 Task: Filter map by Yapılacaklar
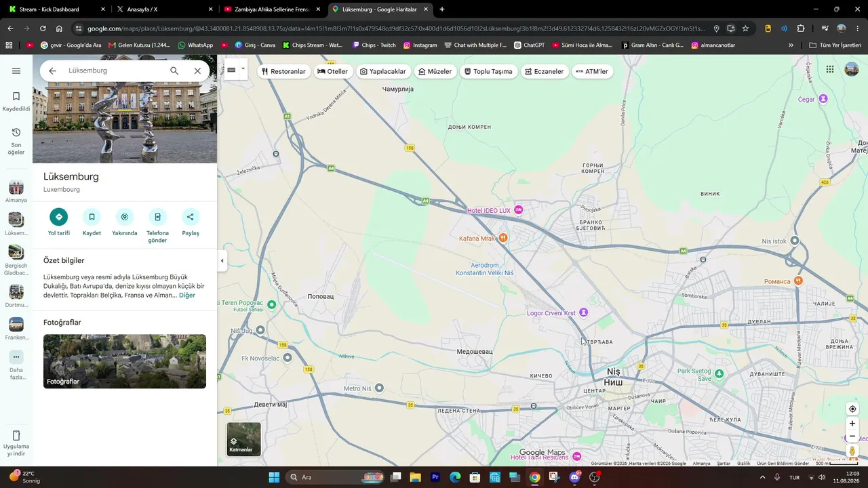point(383,71)
